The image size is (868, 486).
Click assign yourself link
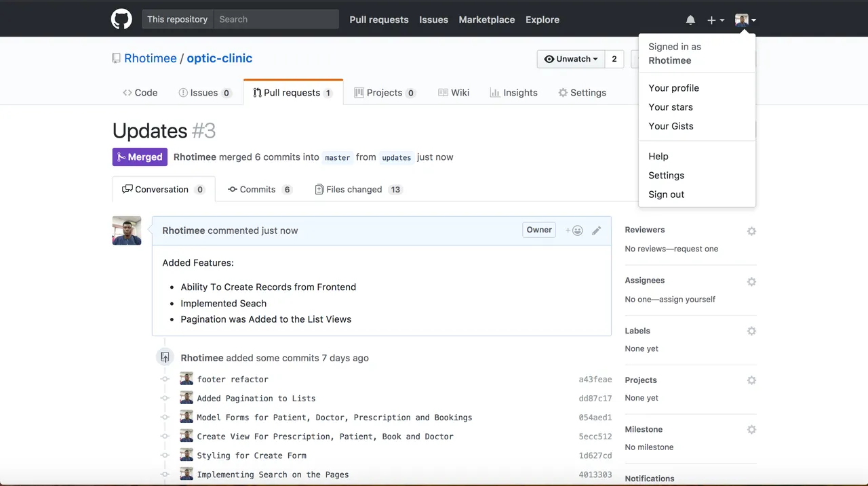click(x=686, y=299)
